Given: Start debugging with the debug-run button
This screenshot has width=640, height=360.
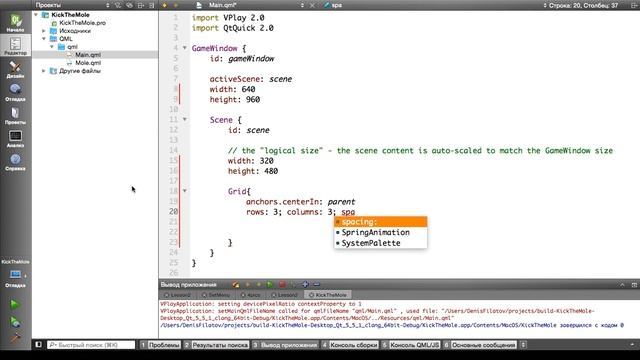Looking at the screenshot, I should click(15, 322).
